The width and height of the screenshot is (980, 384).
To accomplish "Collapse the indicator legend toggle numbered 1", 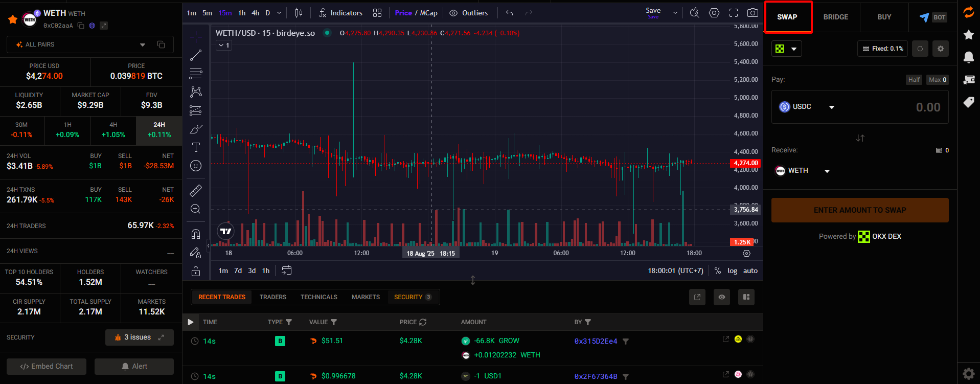I will [224, 46].
